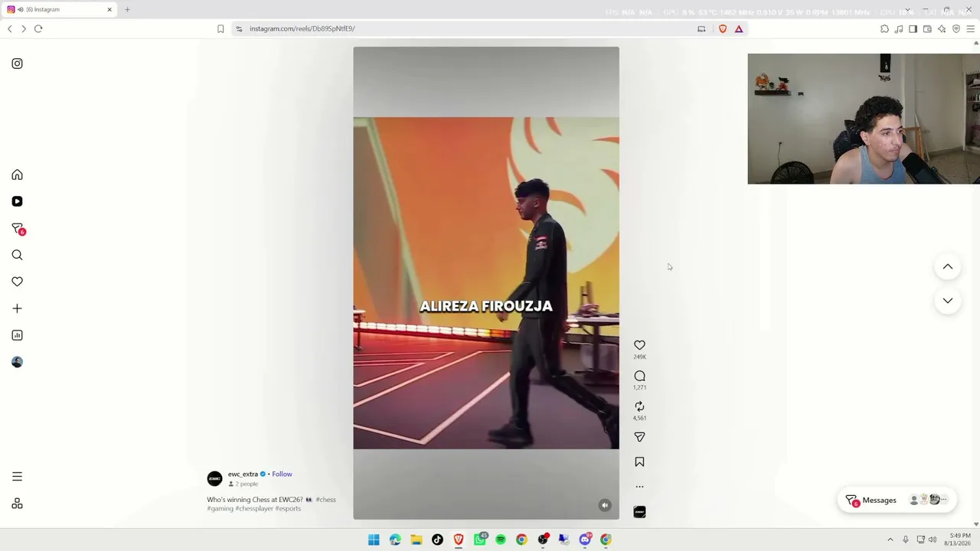View site information icon in address bar
This screenshot has height=551, width=980.
tap(239, 28)
